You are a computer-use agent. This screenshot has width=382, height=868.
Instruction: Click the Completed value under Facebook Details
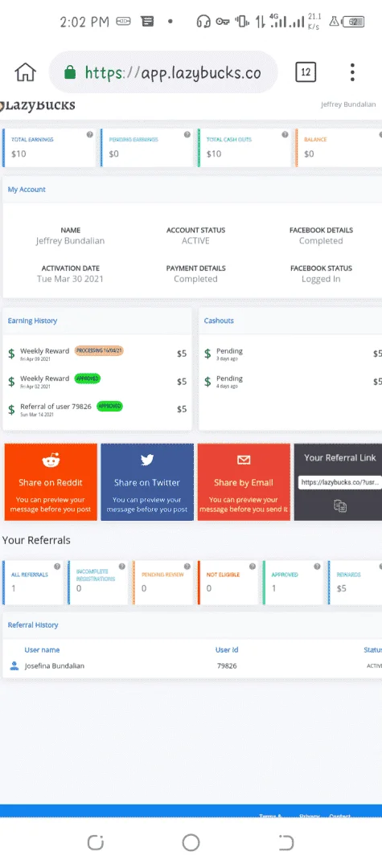[x=321, y=241]
